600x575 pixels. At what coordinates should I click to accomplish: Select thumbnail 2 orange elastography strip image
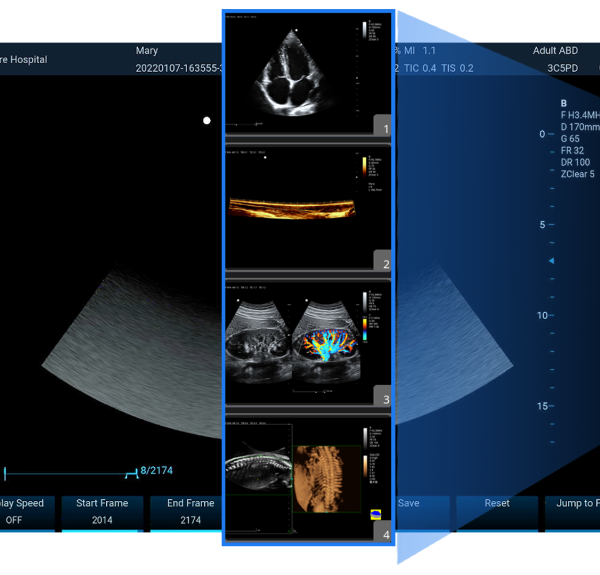coord(298,207)
